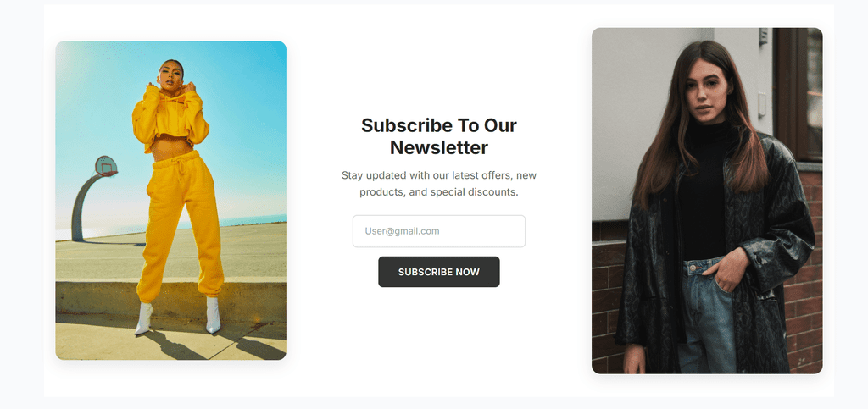The height and width of the screenshot is (409, 868).
Task: Click the basketball hoop in the left photo
Action: tap(105, 165)
